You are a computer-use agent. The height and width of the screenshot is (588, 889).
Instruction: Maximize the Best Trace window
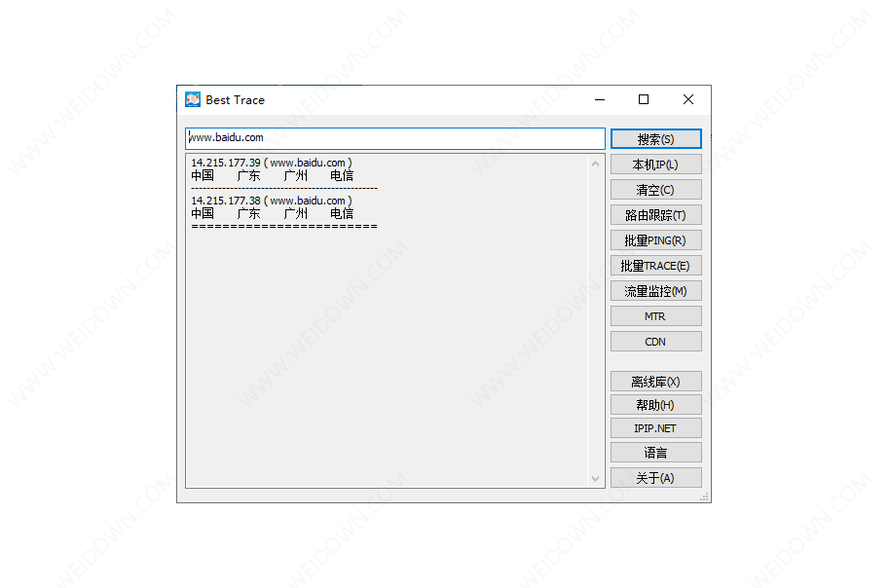[644, 99]
